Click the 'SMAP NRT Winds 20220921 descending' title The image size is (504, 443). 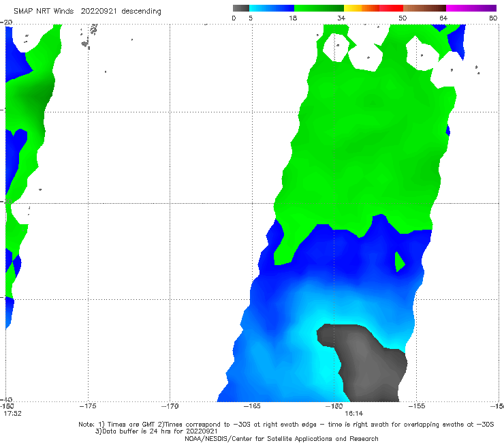coord(87,11)
